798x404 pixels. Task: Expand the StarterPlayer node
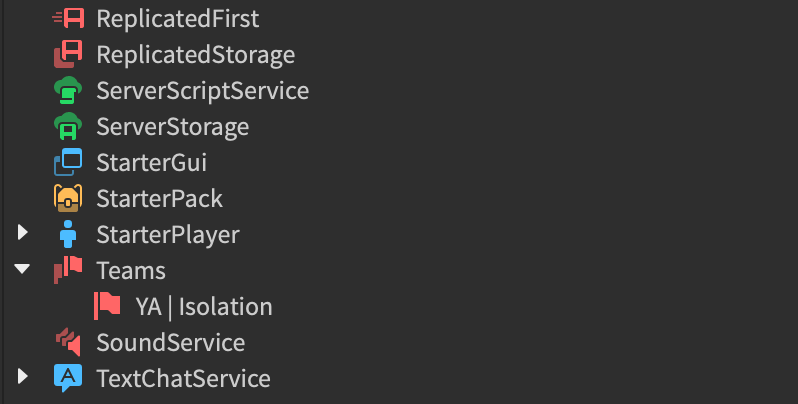click(24, 234)
